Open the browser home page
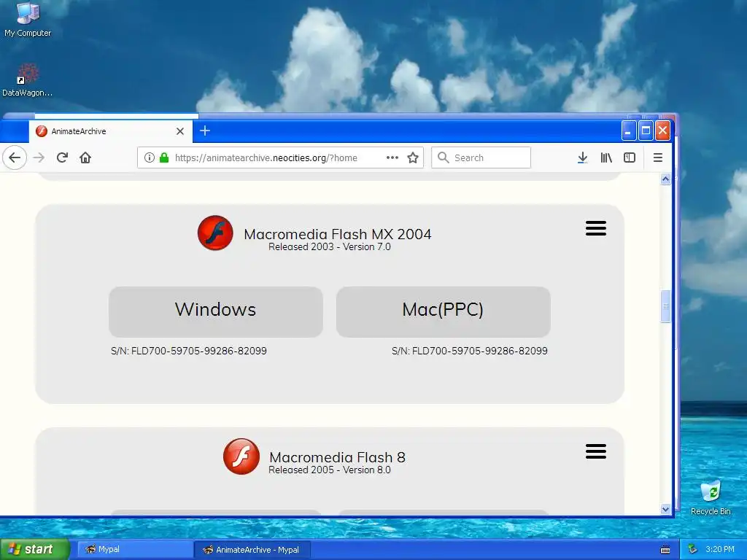This screenshot has height=560, width=747. pos(85,157)
